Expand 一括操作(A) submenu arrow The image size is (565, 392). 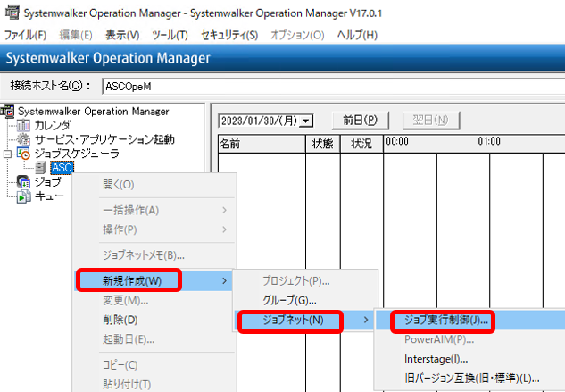[225, 210]
